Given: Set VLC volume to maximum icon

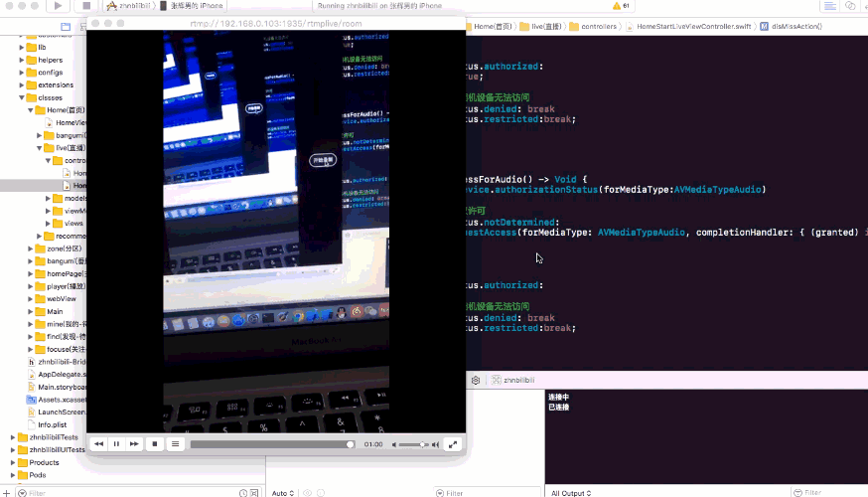Looking at the screenshot, I should pos(436,444).
